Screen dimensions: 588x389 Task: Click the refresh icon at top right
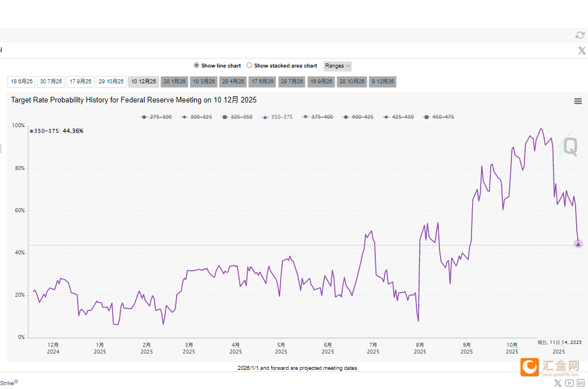(x=580, y=35)
